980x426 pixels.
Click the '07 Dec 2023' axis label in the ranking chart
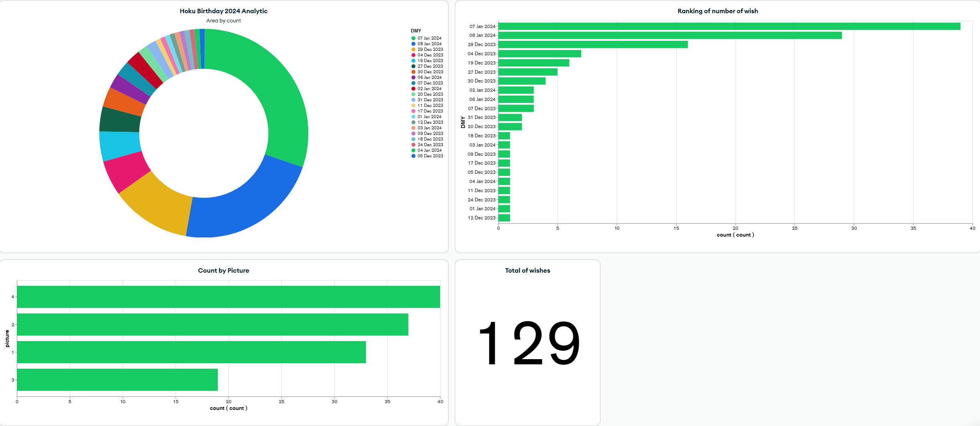click(482, 109)
